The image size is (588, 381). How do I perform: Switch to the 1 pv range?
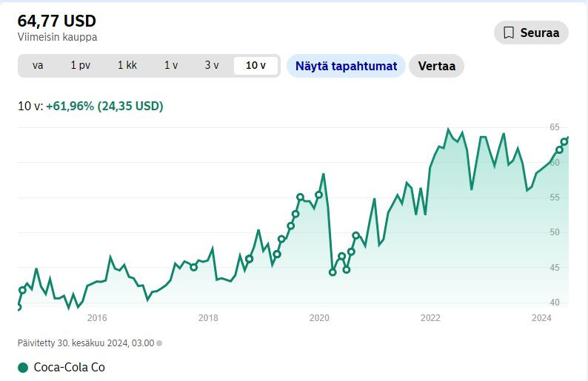(80, 66)
